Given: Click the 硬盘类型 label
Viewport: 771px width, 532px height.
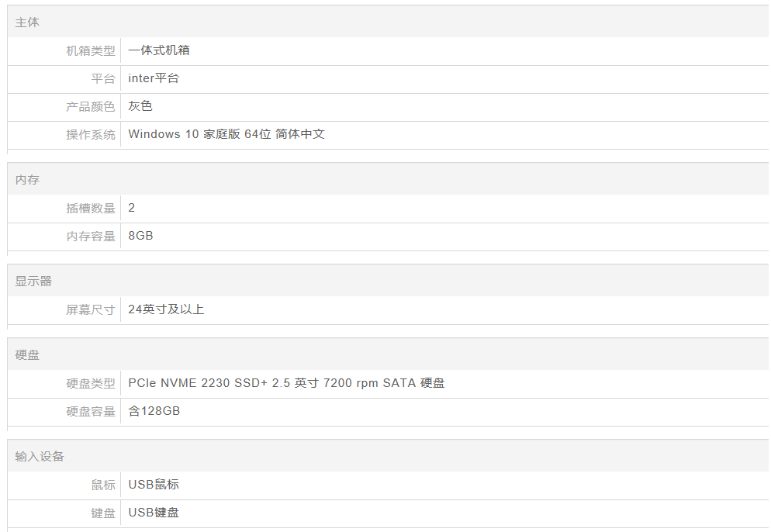Looking at the screenshot, I should 91,384.
